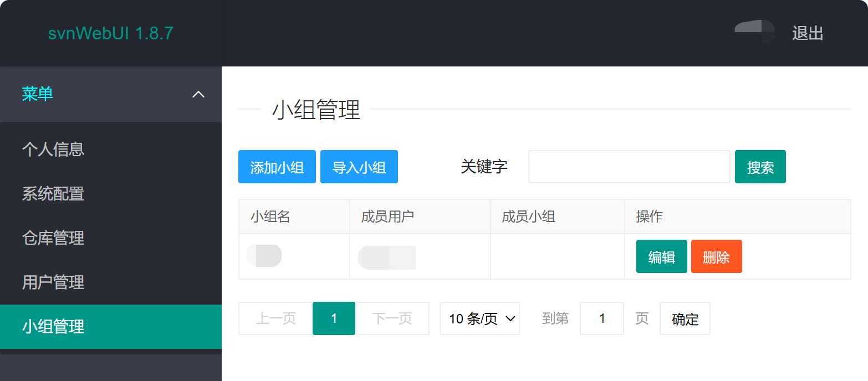Click the blurred user avatar in header

coord(754,32)
